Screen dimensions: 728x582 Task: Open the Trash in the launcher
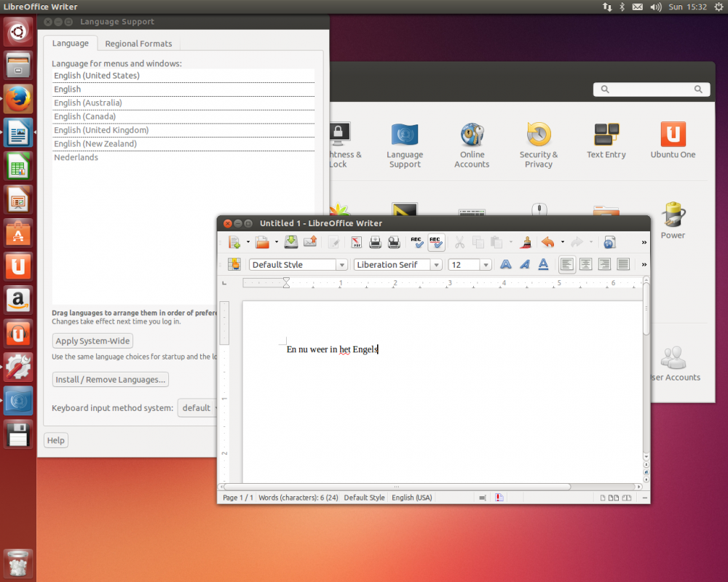point(18,563)
